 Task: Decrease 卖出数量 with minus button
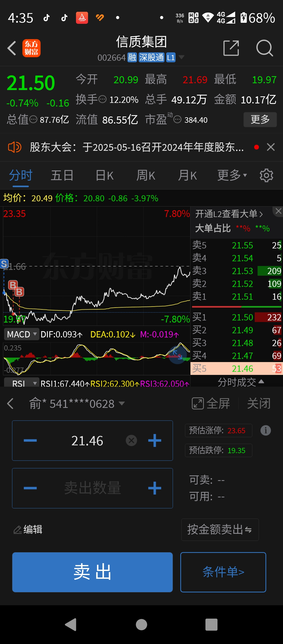pos(30,488)
